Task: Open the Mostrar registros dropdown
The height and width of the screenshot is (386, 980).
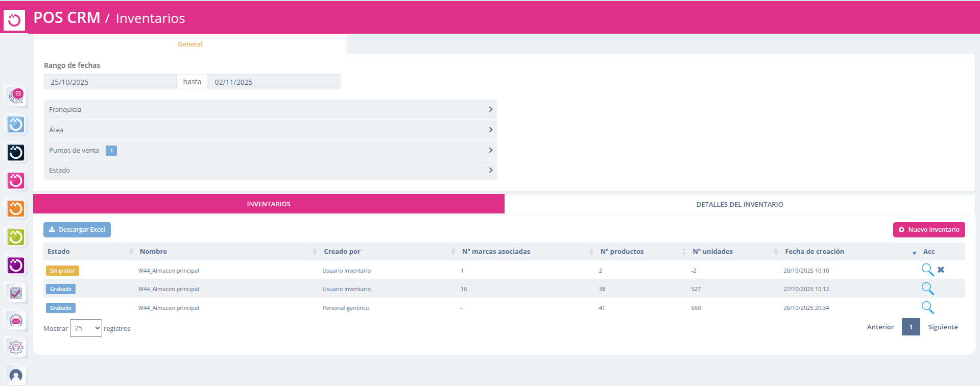Action: (x=86, y=328)
